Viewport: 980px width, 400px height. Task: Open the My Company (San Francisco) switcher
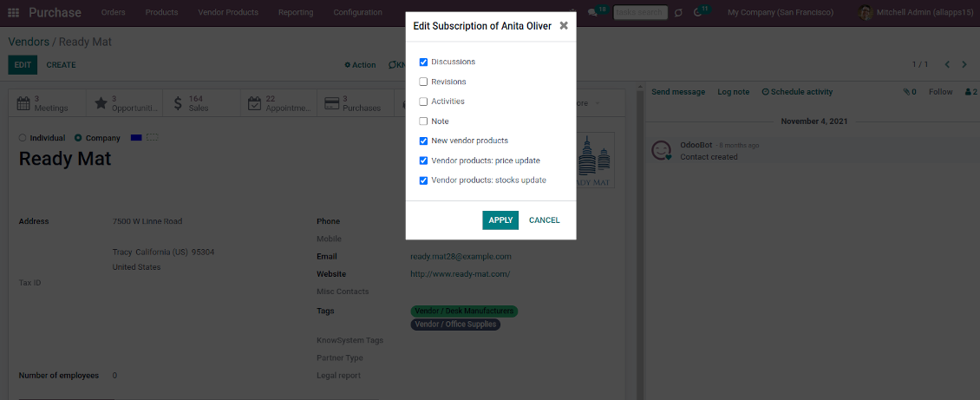coord(780,13)
